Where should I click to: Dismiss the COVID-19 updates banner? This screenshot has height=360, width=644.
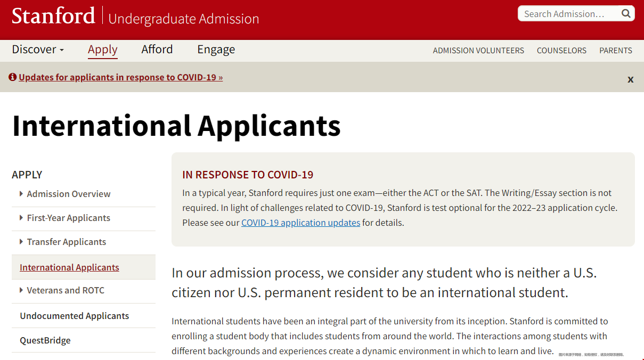[630, 79]
